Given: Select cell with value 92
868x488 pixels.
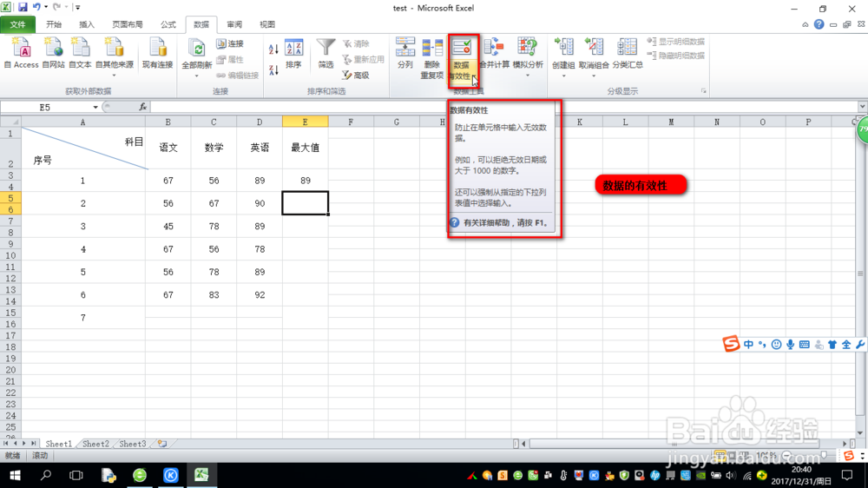Looking at the screenshot, I should coord(260,294).
